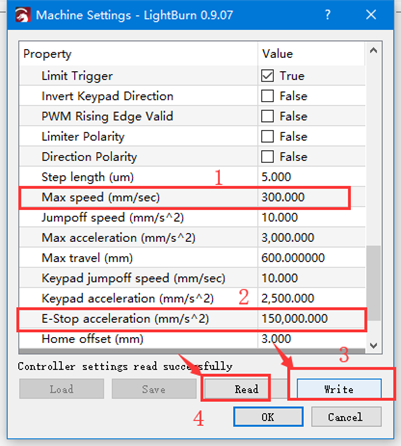The width and height of the screenshot is (401, 446).
Task: Select Max acceleration value 3,000.000
Action: pyautogui.click(x=288, y=238)
